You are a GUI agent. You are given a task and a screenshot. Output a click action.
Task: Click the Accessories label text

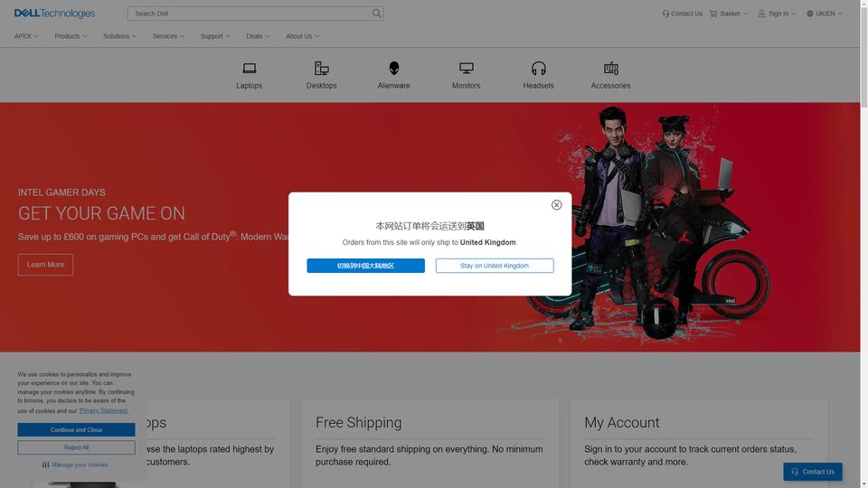(610, 86)
